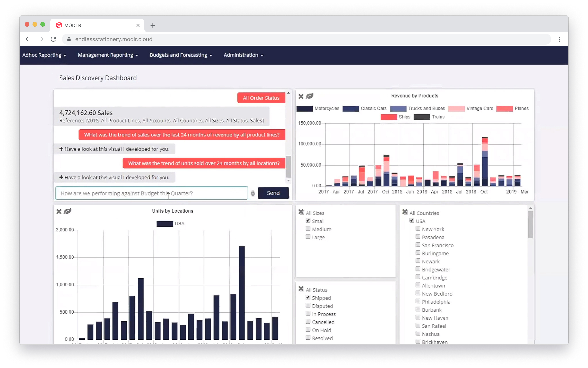This screenshot has height=368, width=588.
Task: Uncheck the Small size checkbox
Action: pos(308,221)
